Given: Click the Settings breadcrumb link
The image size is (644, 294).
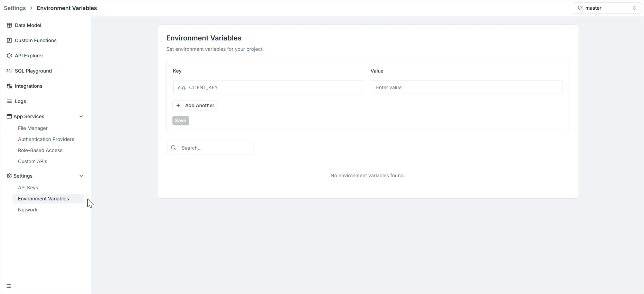Looking at the screenshot, I should pos(15,8).
